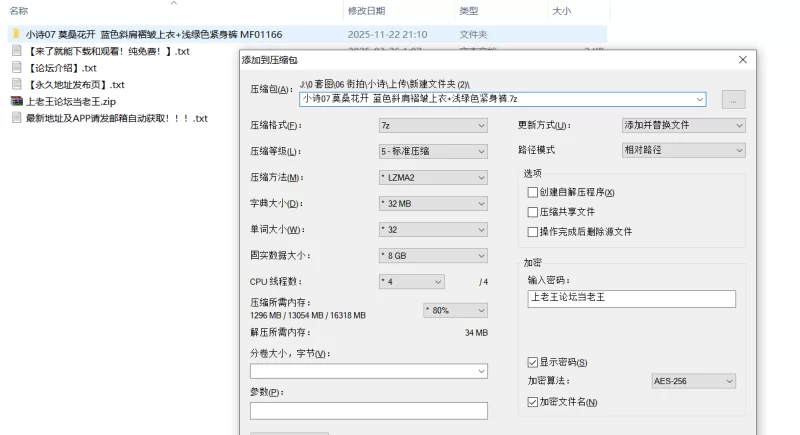800x435 pixels.
Task: Click file icon of 【论坛介绍】.txt
Action: pos(17,67)
